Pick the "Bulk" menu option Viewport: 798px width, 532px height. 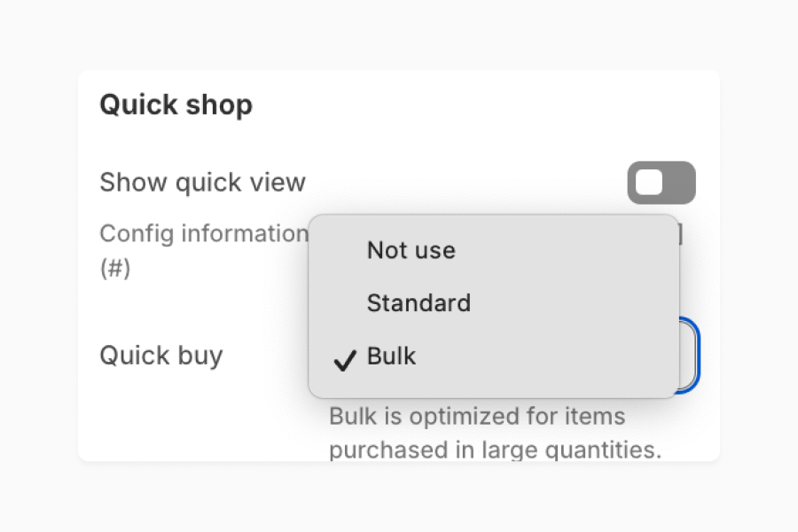click(x=391, y=356)
